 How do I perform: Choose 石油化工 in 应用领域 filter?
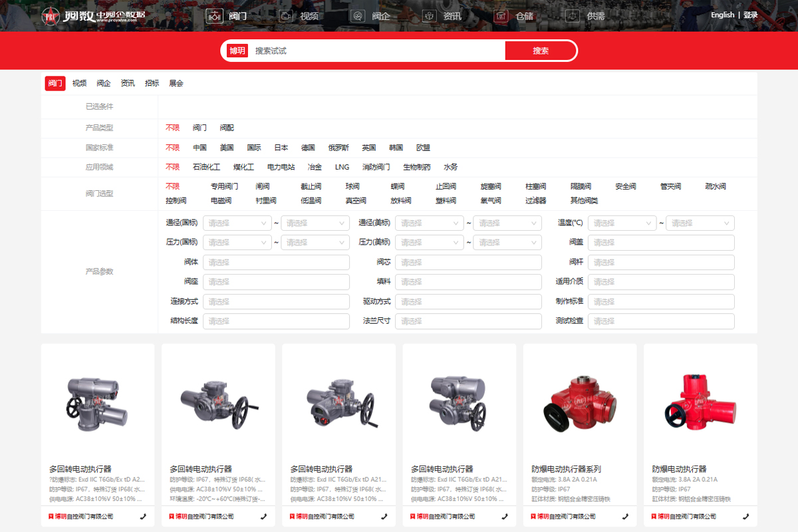(206, 167)
